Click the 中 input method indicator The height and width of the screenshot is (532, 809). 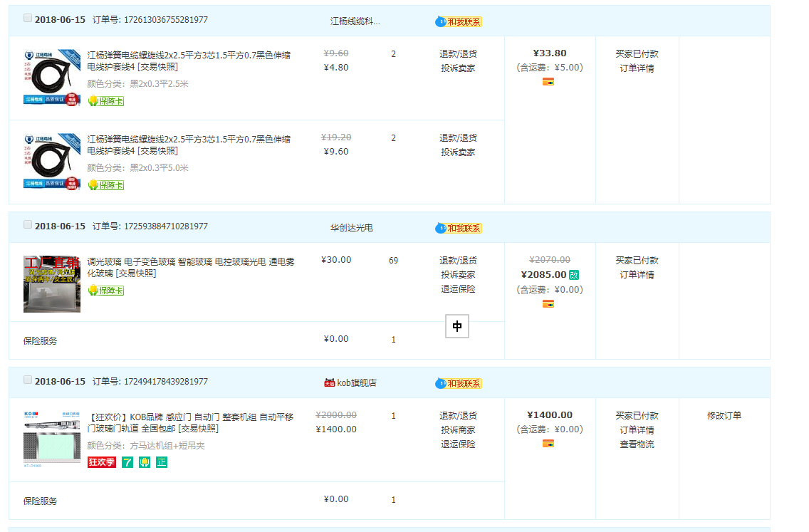point(457,326)
